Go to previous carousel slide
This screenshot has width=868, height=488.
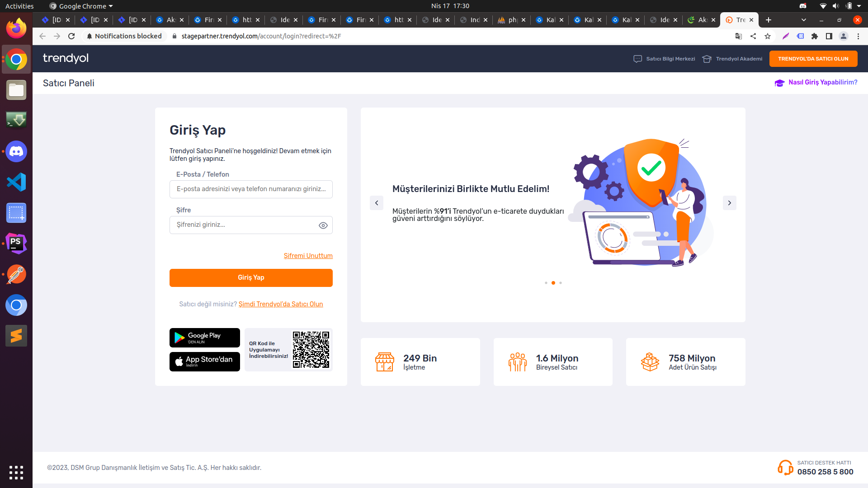pos(377,203)
